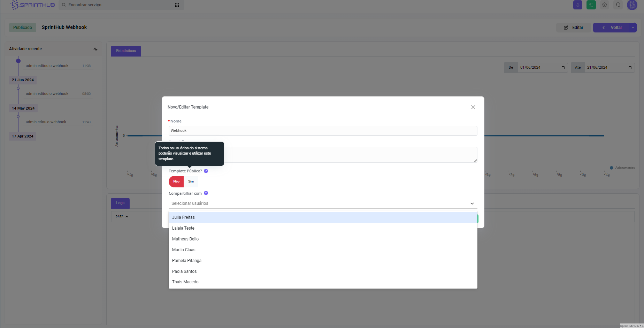Viewport: 644px width, 328px height.
Task: Open the green task checklist icon
Action: pyautogui.click(x=591, y=5)
